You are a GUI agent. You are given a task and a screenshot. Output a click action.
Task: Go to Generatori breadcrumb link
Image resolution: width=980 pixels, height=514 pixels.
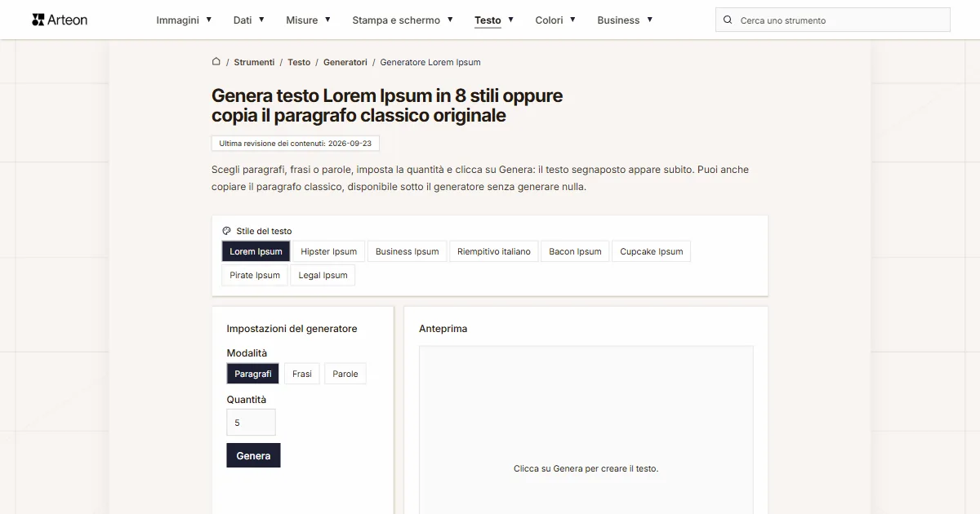(x=345, y=62)
